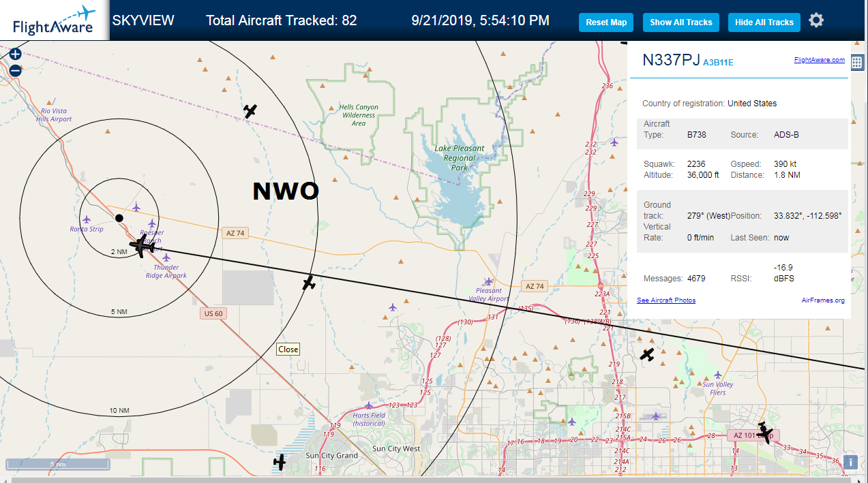Click Show All Tracks button

point(680,22)
